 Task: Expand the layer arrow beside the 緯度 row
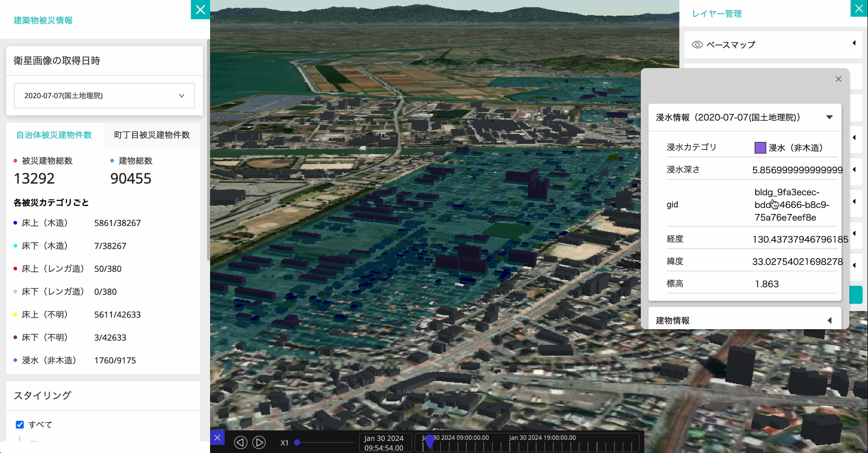pyautogui.click(x=854, y=265)
